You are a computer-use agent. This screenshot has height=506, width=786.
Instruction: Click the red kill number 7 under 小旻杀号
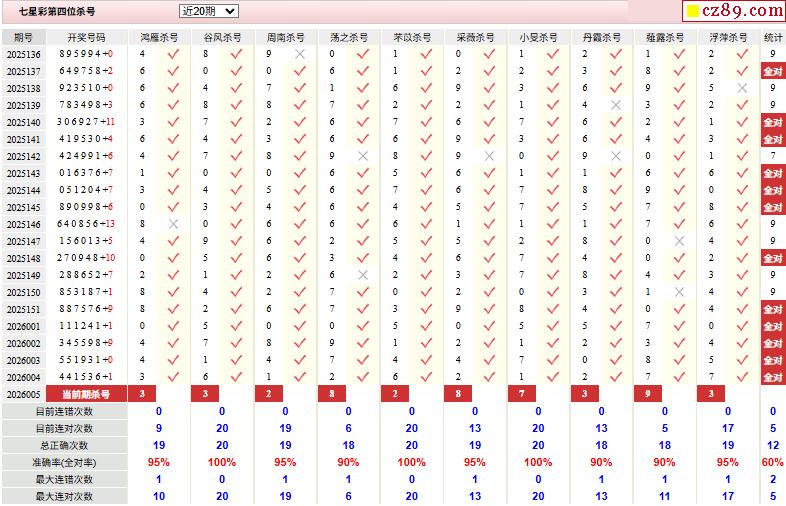(x=522, y=394)
